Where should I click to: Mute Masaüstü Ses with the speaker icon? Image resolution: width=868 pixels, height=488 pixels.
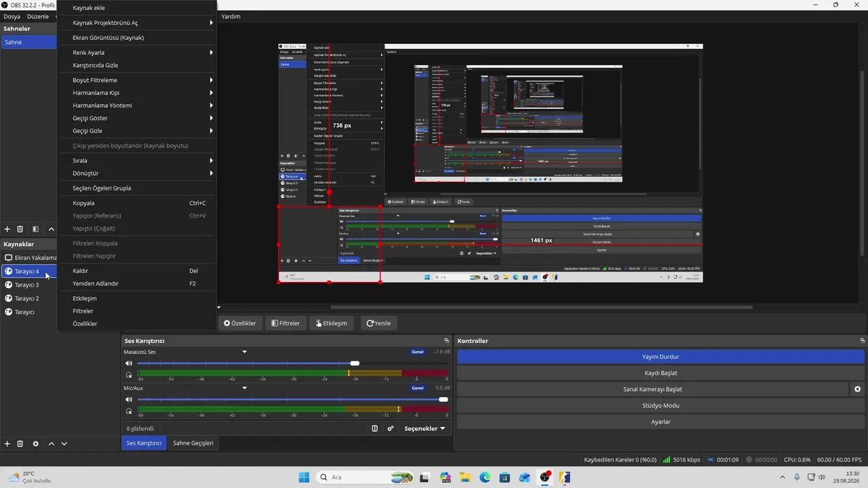point(129,363)
